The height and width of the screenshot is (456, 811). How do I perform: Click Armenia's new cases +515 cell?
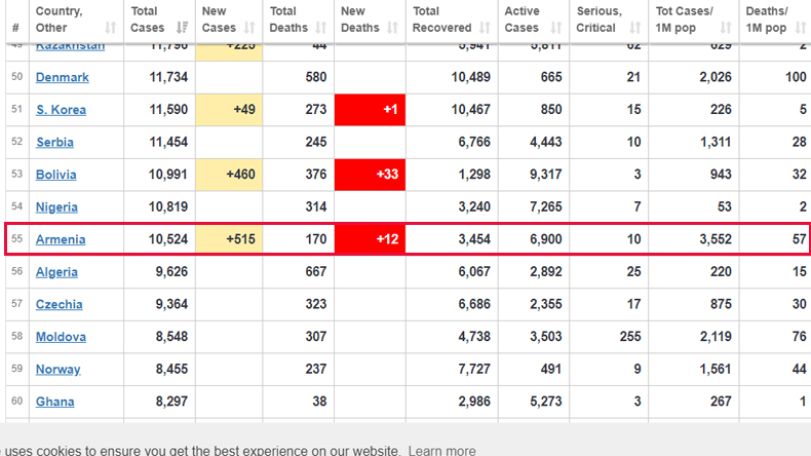pyautogui.click(x=229, y=239)
